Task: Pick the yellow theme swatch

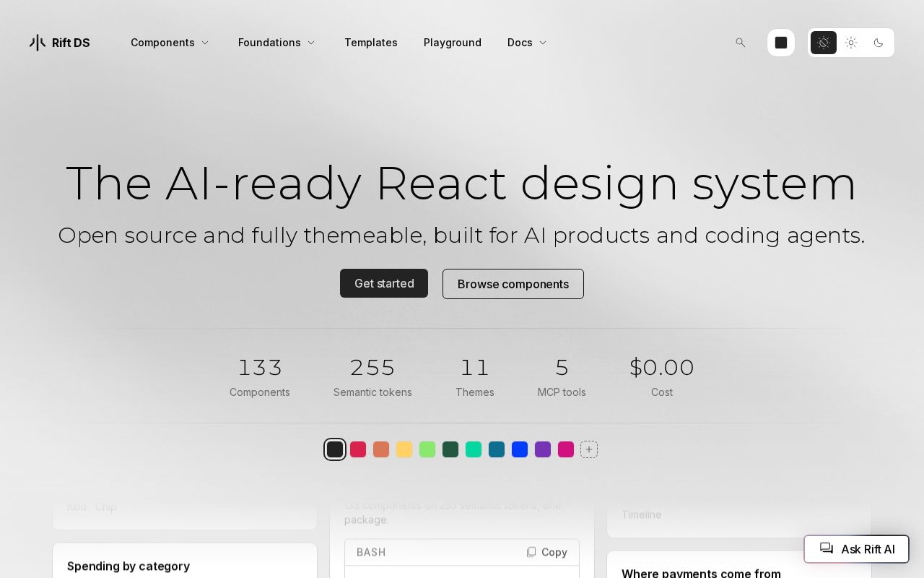Action: [x=404, y=449]
